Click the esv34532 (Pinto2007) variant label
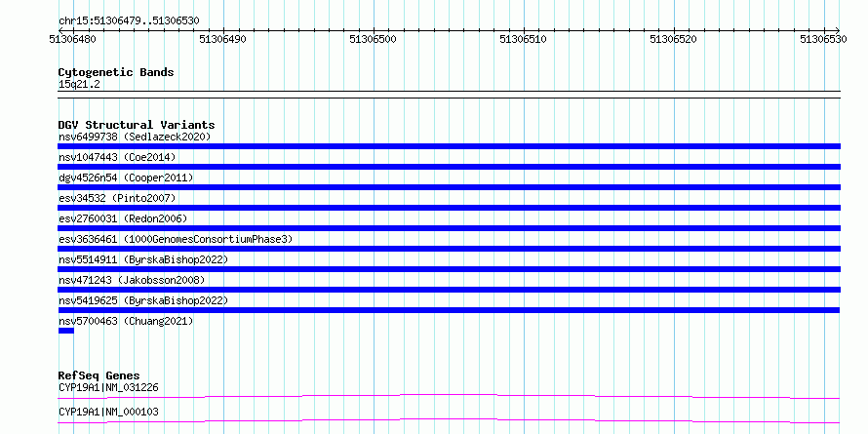The height and width of the screenshot is (434, 868). pyautogui.click(x=117, y=198)
